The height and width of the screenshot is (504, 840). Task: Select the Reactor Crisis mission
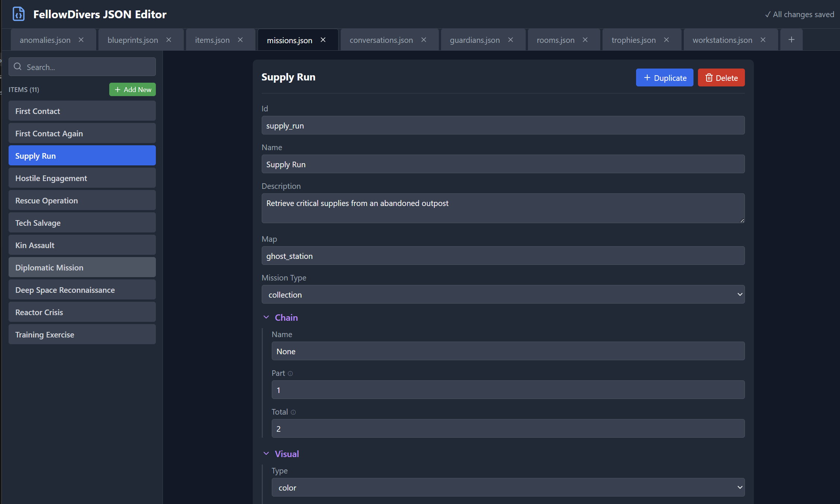point(82,312)
